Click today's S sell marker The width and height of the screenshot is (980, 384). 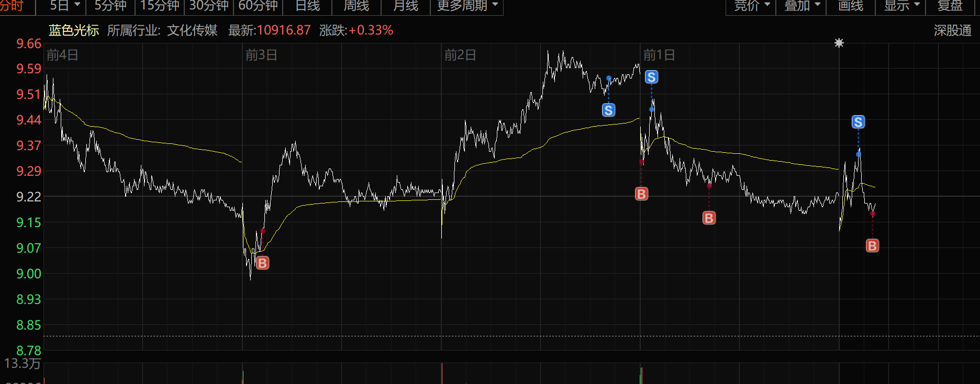858,122
